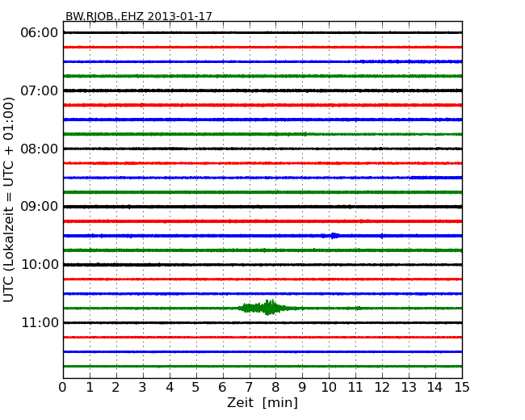The image size is (525, 420).
Task: Click the bottom green trace
Action: [x=262, y=367]
